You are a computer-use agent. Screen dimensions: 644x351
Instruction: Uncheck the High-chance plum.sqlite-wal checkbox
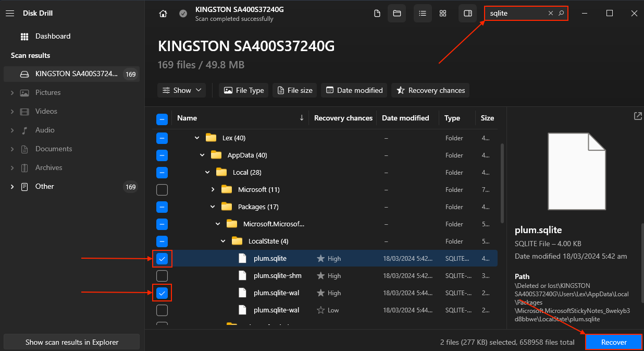[162, 293]
